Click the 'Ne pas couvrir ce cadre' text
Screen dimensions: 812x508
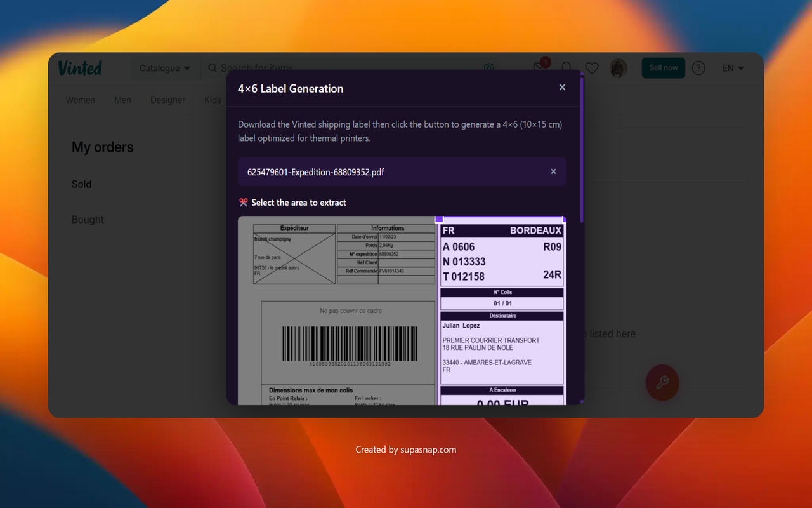pyautogui.click(x=351, y=311)
